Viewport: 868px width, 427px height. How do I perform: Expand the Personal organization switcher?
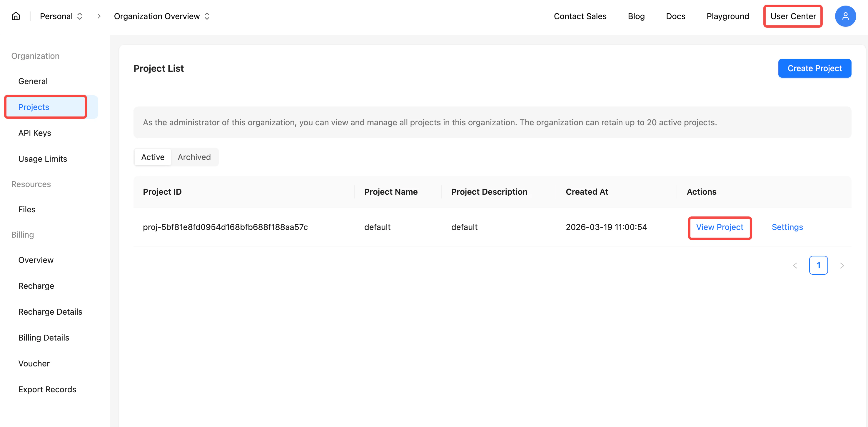(x=61, y=16)
